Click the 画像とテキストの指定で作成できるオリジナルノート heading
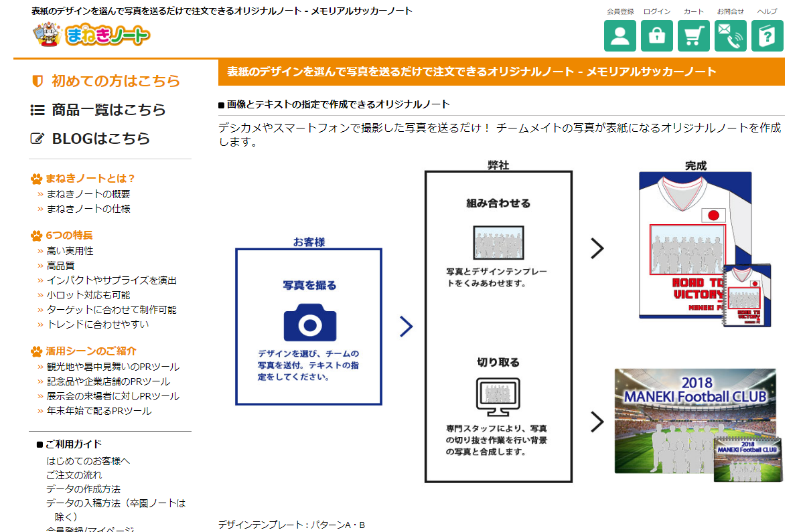The image size is (803, 532). pyautogui.click(x=338, y=104)
